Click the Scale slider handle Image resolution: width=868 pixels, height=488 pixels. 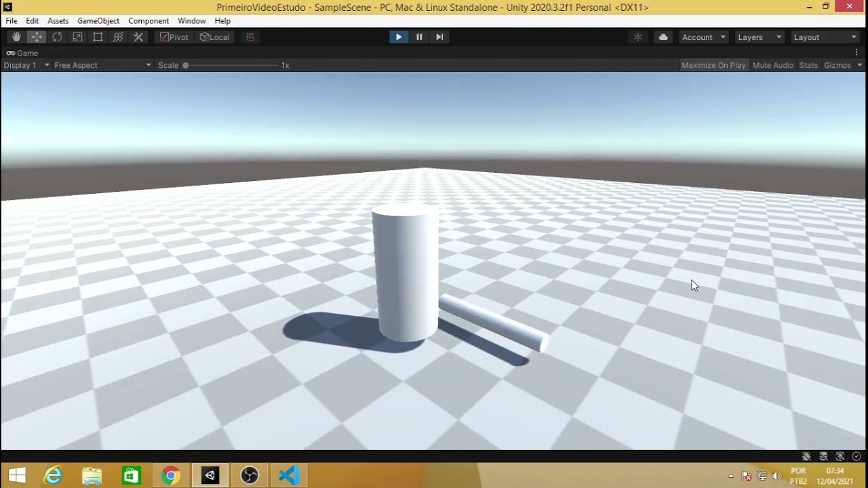click(x=185, y=65)
